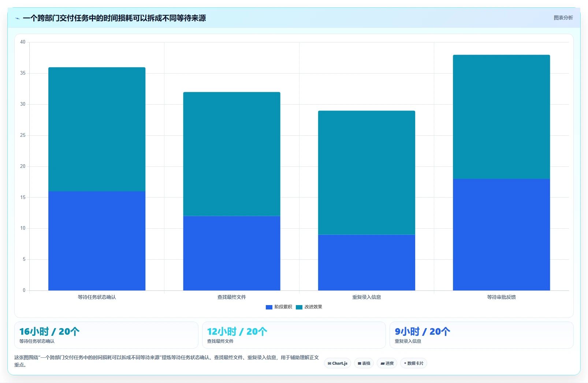Click the y-axis value 10
The width and height of the screenshot is (588, 383).
[x=23, y=228]
